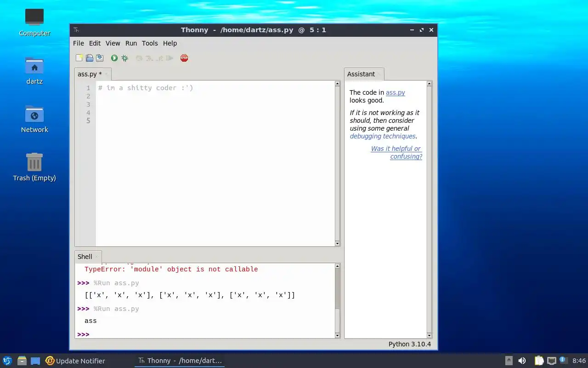Close the Shell tab with its x

(x=96, y=257)
